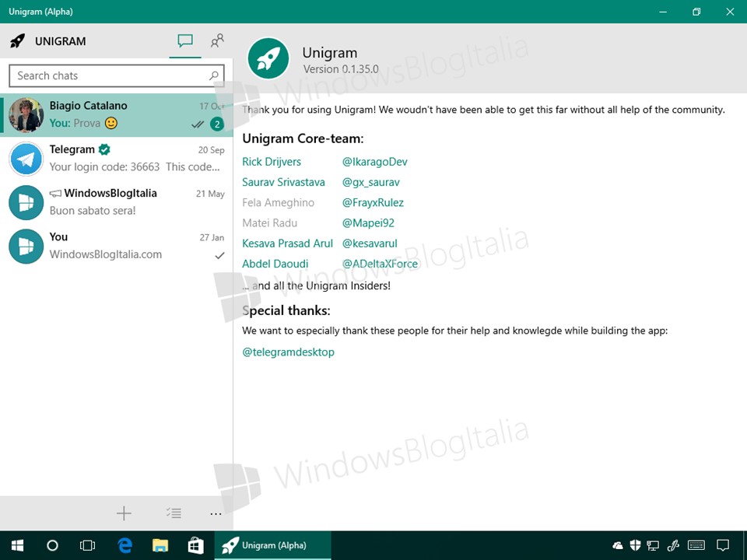Screen dimensions: 747x560
Task: Open the Contacts tab icon
Action: 217,41
